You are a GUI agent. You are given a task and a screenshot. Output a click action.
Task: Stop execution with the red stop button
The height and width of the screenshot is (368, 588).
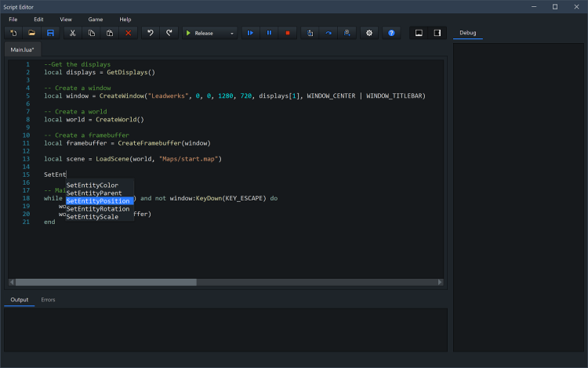tap(288, 33)
